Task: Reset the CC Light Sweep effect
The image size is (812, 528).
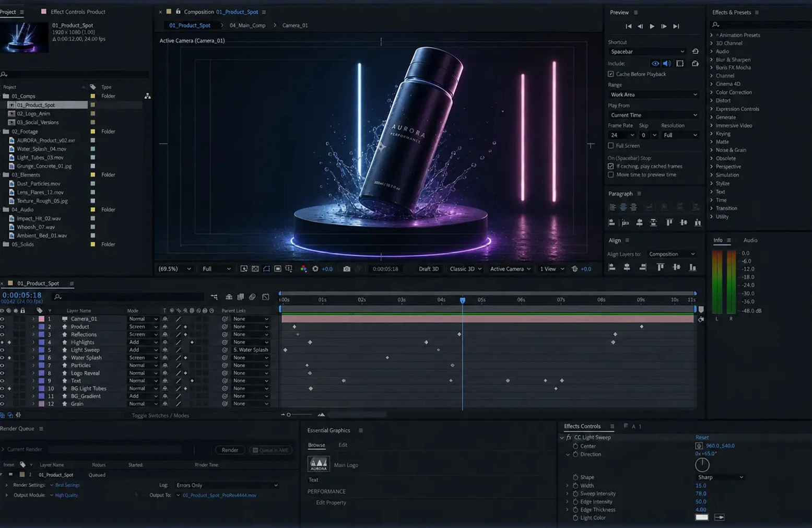Action: click(702, 438)
